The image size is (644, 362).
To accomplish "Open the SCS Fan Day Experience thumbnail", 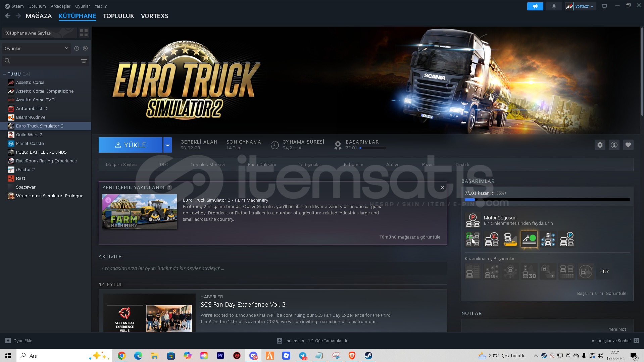I will (149, 313).
